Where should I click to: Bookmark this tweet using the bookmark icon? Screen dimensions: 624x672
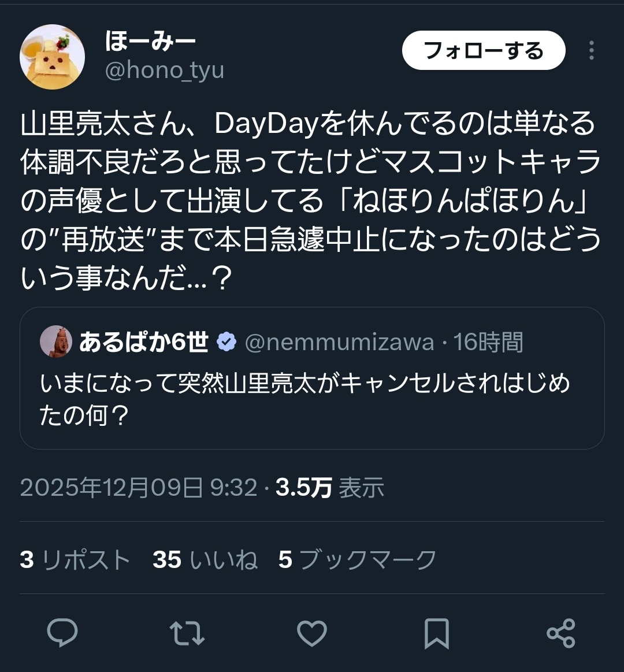(x=437, y=633)
